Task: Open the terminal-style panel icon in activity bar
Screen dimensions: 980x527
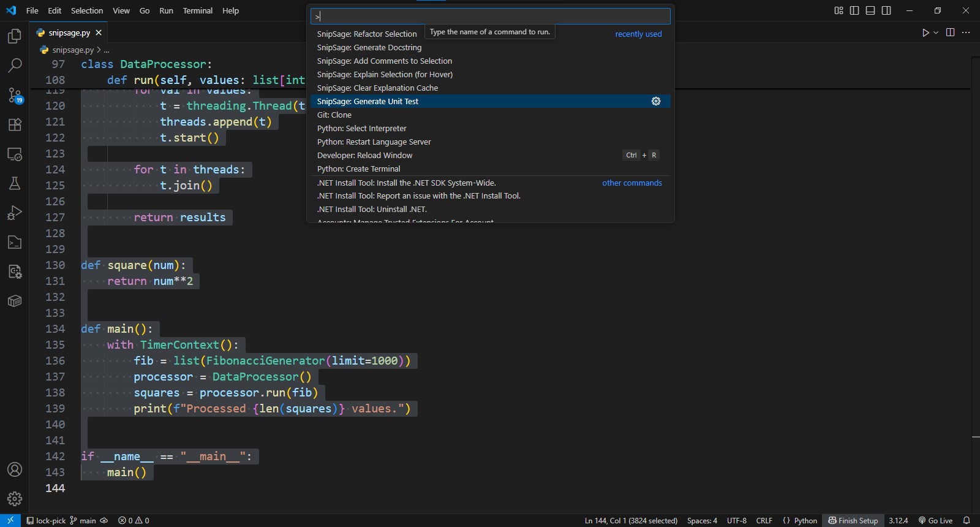Action: [15, 242]
